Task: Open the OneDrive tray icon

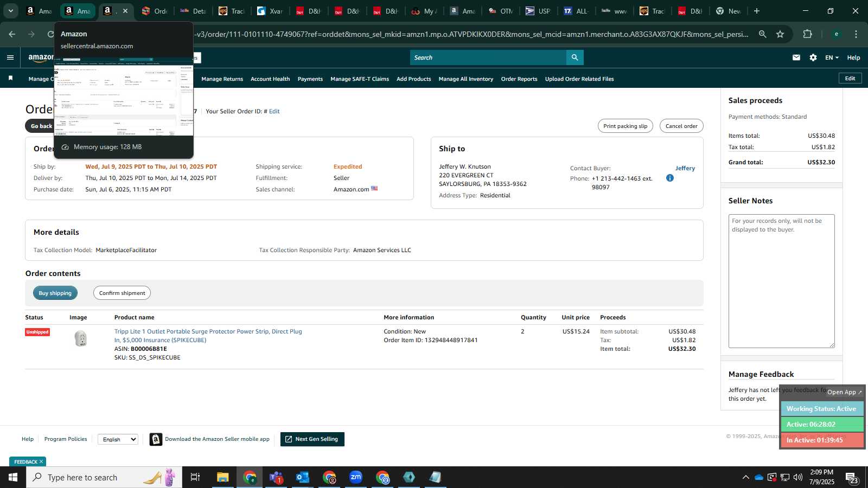Action: pyautogui.click(x=759, y=477)
